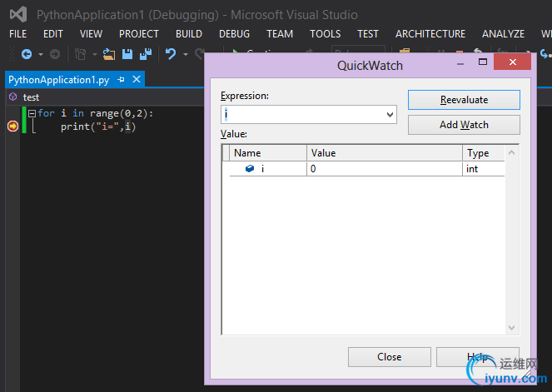This screenshot has width=552, height=392.
Task: Click the Help button in QuickWatch
Action: 478,357
